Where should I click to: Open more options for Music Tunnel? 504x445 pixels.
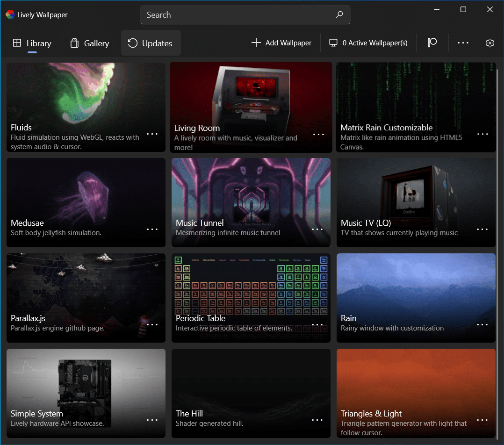pyautogui.click(x=317, y=229)
